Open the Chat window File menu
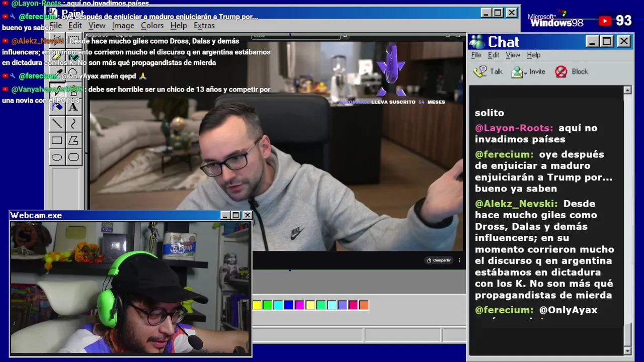Viewport: 644px width, 362px height. (x=476, y=55)
